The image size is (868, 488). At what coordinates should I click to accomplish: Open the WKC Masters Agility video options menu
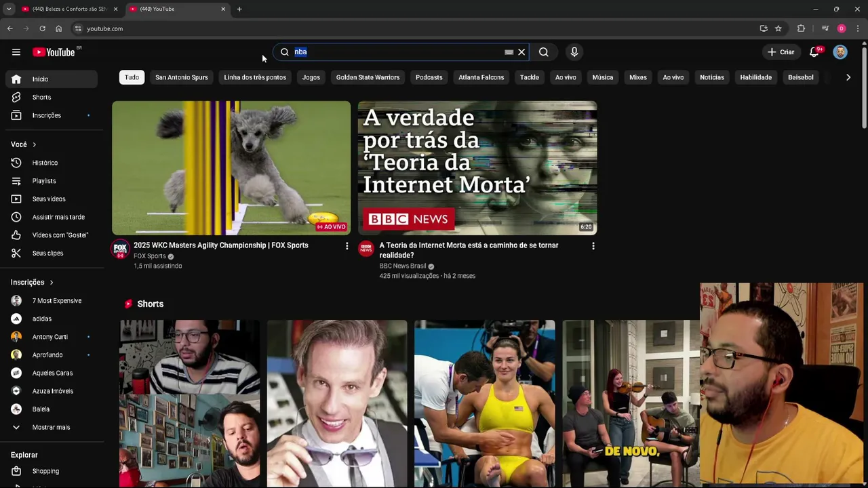point(347,246)
